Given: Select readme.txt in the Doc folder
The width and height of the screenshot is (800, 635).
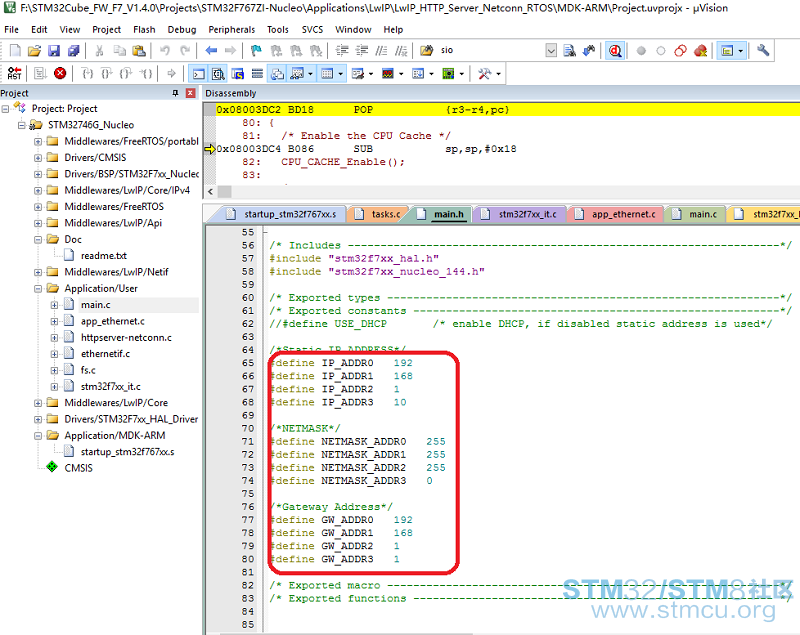Looking at the screenshot, I should pos(104,256).
